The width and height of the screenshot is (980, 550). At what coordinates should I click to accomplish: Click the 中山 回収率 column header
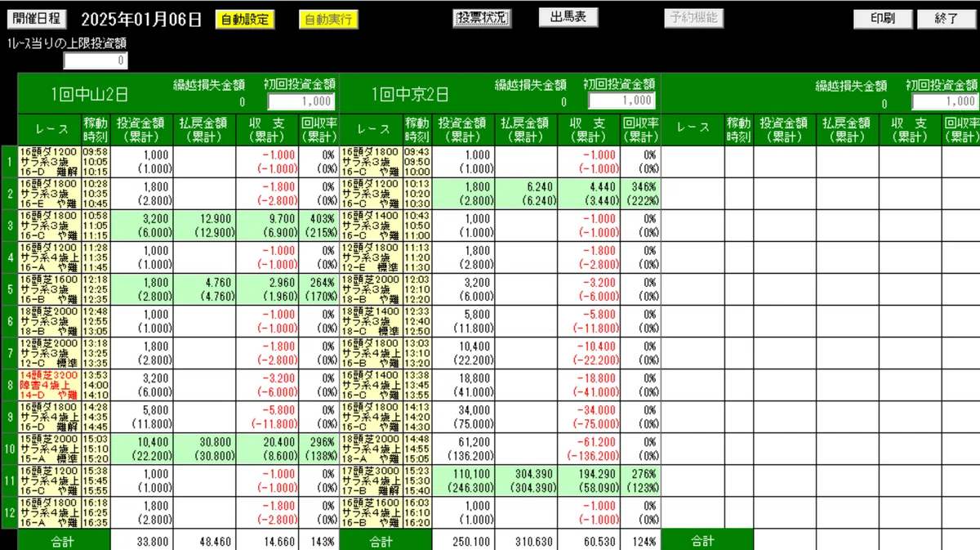(318, 129)
